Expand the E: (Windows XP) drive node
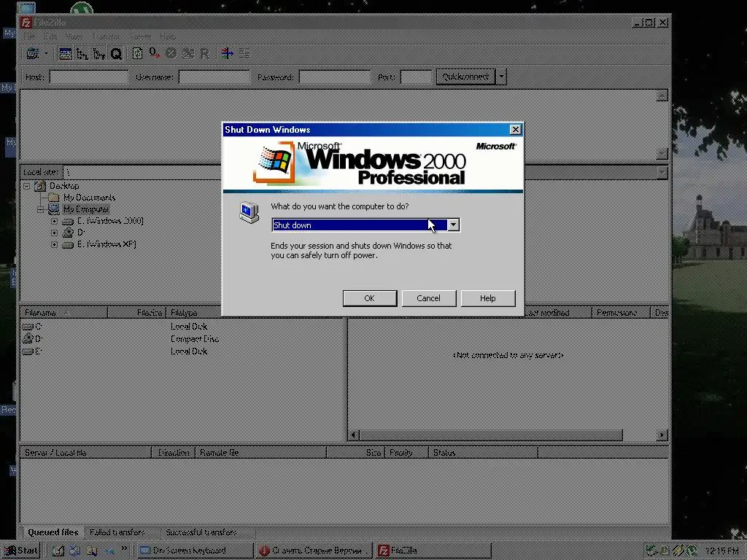This screenshot has height=560, width=747. click(54, 245)
